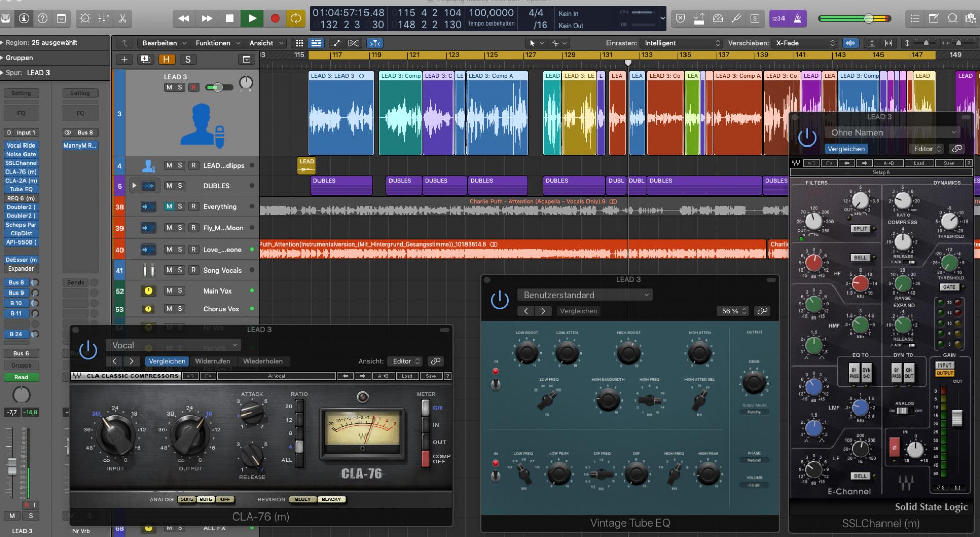Viewport: 980px width, 537px height.
Task: Set CLA-76 analog to OFF
Action: click(x=225, y=499)
